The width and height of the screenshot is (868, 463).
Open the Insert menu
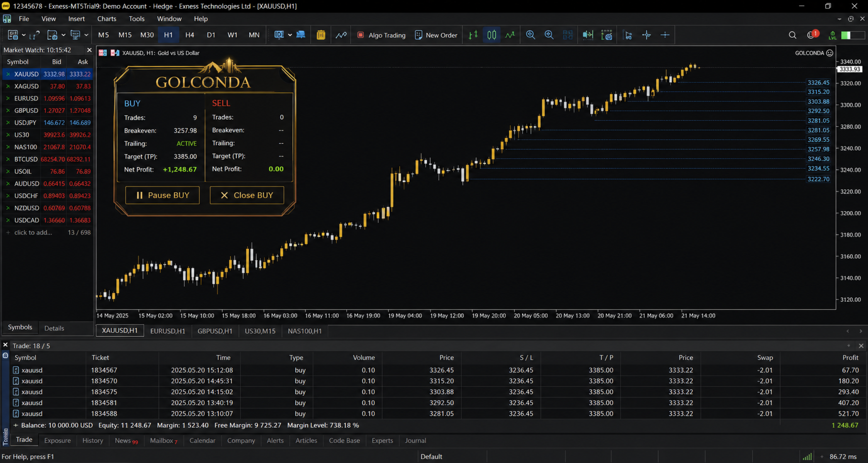(x=76, y=19)
